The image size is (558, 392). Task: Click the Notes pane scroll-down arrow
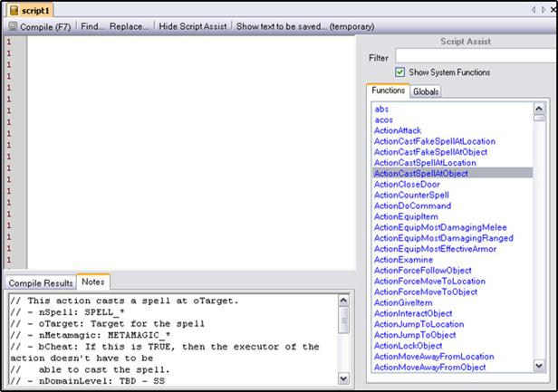[343, 378]
